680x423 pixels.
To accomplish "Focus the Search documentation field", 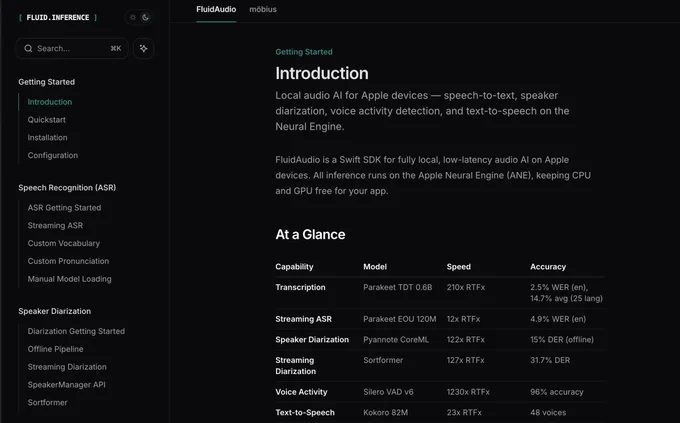I will [72, 48].
